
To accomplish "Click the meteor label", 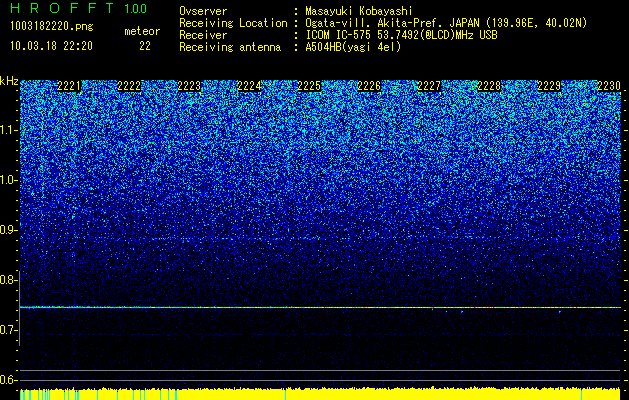I will pyautogui.click(x=142, y=31).
